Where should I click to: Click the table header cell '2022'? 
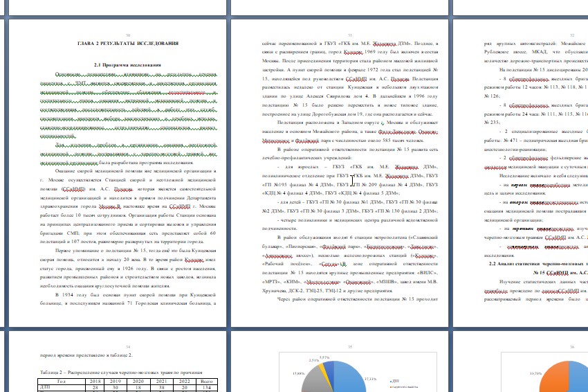pos(184,381)
